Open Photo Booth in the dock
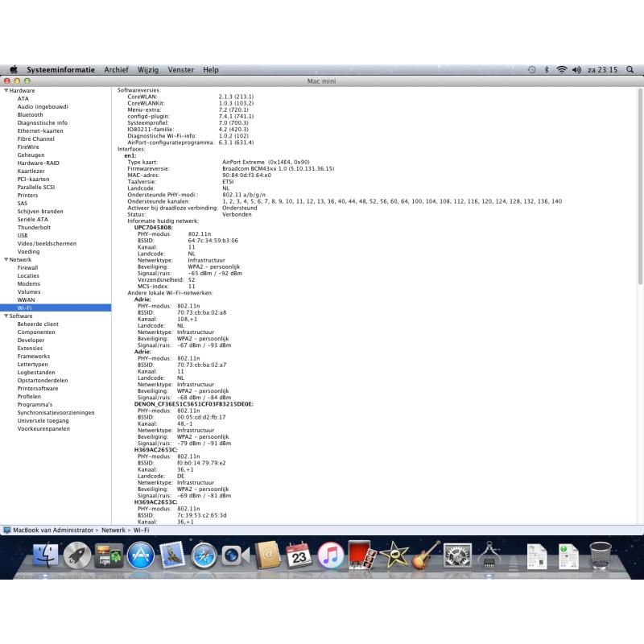 [x=361, y=555]
